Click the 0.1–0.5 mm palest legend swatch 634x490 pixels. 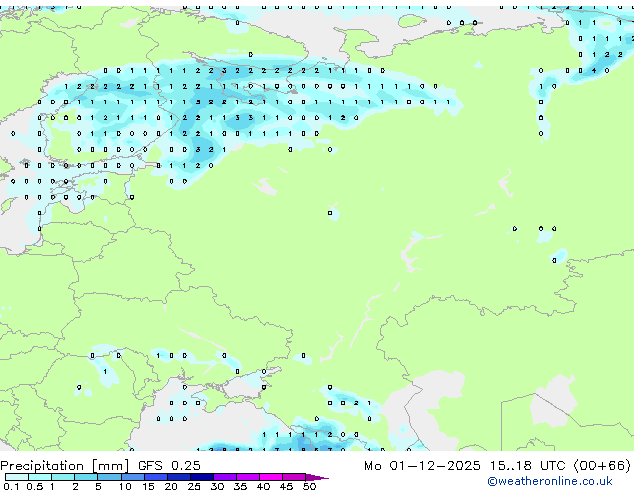[x=17, y=477]
